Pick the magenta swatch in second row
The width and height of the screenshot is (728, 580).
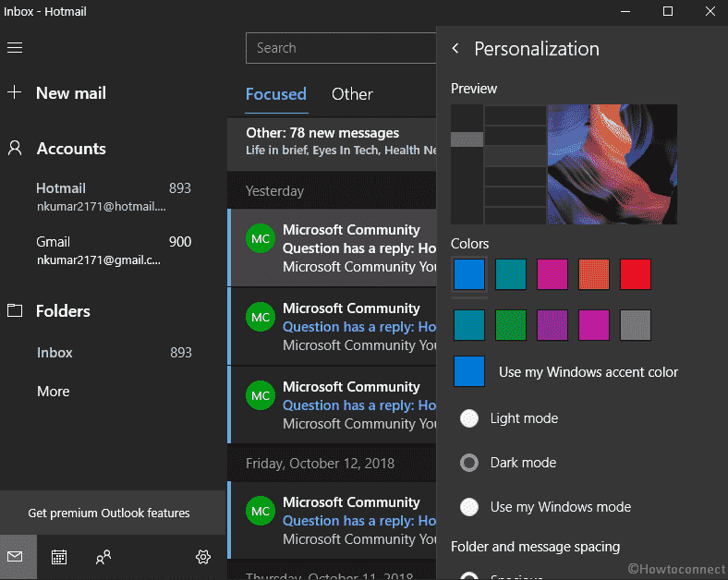click(593, 325)
